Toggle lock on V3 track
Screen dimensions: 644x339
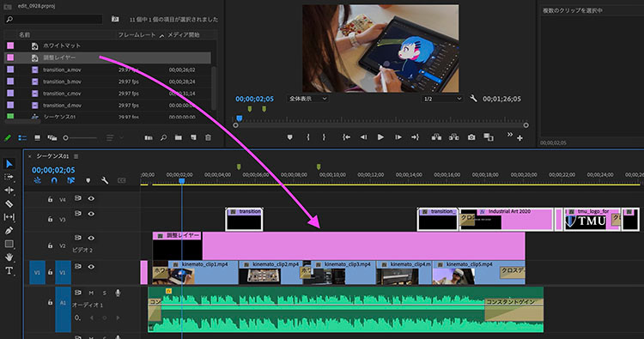[50, 219]
